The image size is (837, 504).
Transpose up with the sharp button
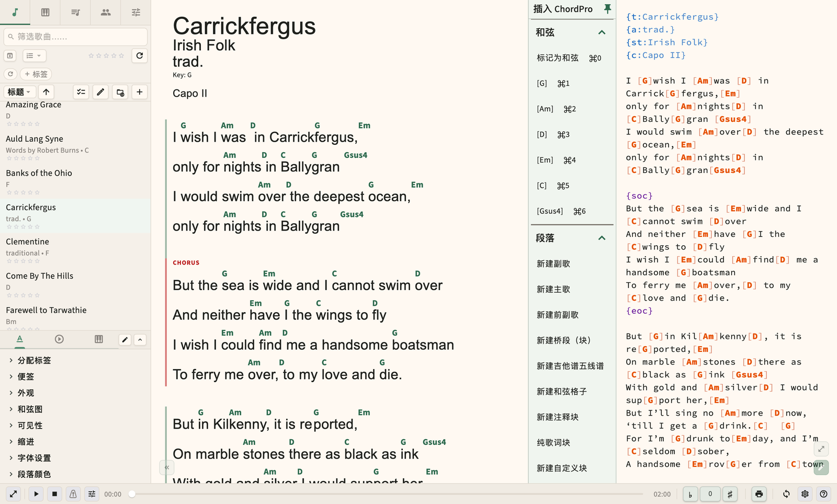click(x=730, y=494)
